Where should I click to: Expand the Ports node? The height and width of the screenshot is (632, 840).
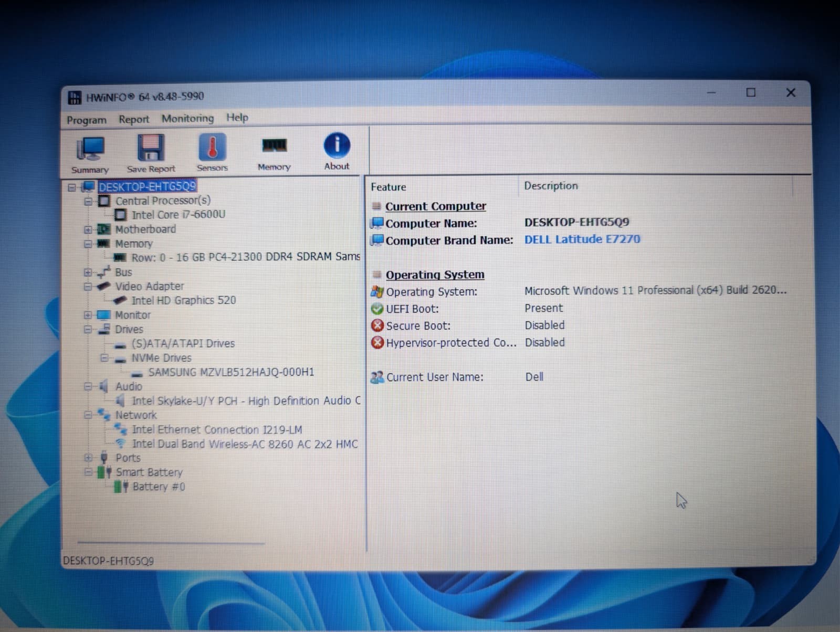click(88, 458)
